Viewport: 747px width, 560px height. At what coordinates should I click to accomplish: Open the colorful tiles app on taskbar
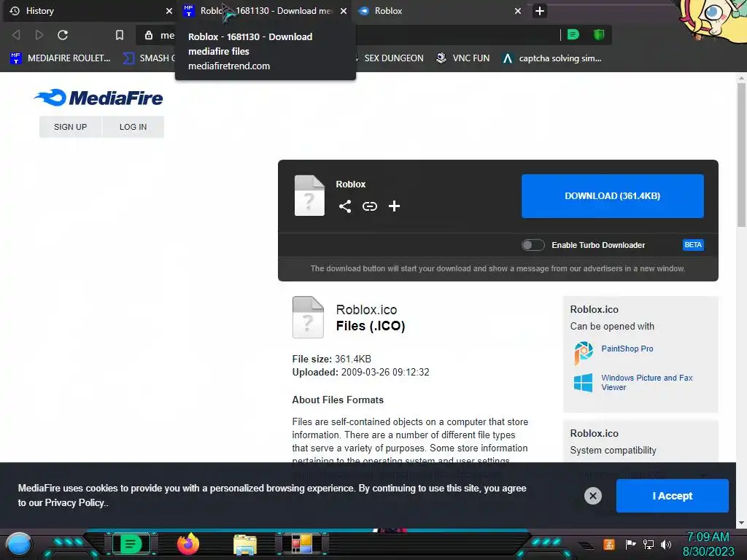click(301, 544)
